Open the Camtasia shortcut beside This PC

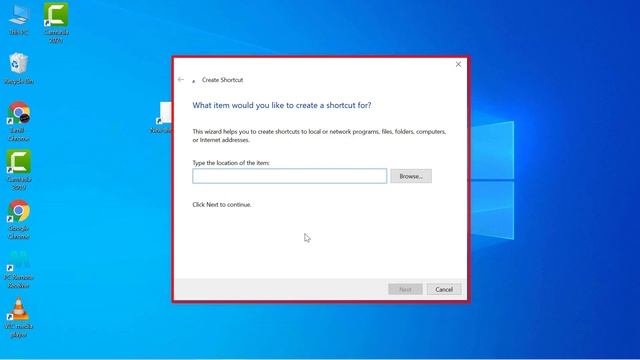(x=56, y=22)
